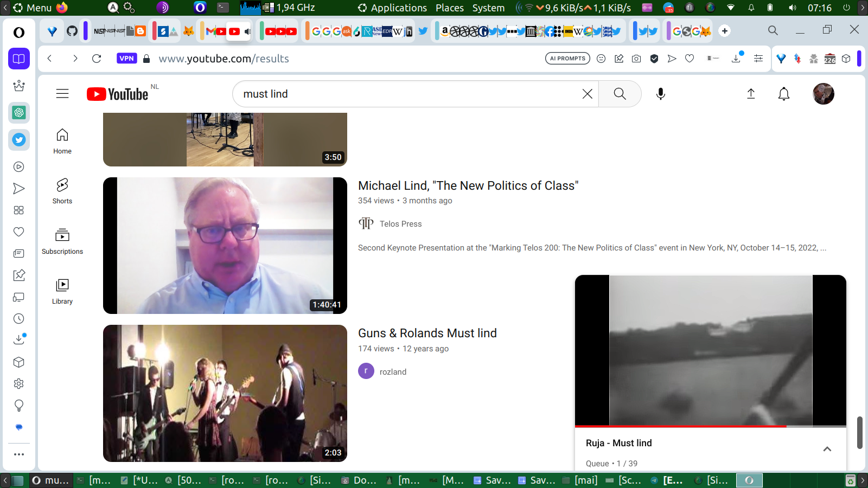Click the Ruja miniplayer video
Image resolution: width=868 pixels, height=488 pixels.
(711, 350)
